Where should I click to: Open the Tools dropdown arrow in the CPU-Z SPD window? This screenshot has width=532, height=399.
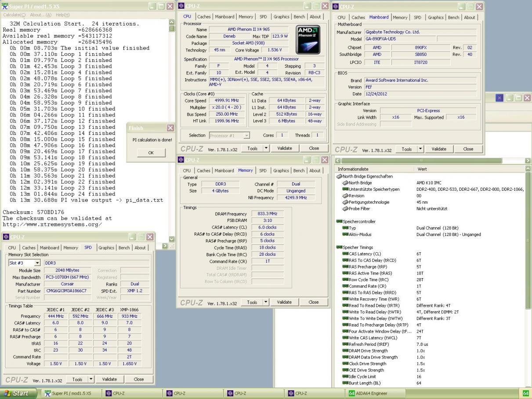click(x=91, y=379)
